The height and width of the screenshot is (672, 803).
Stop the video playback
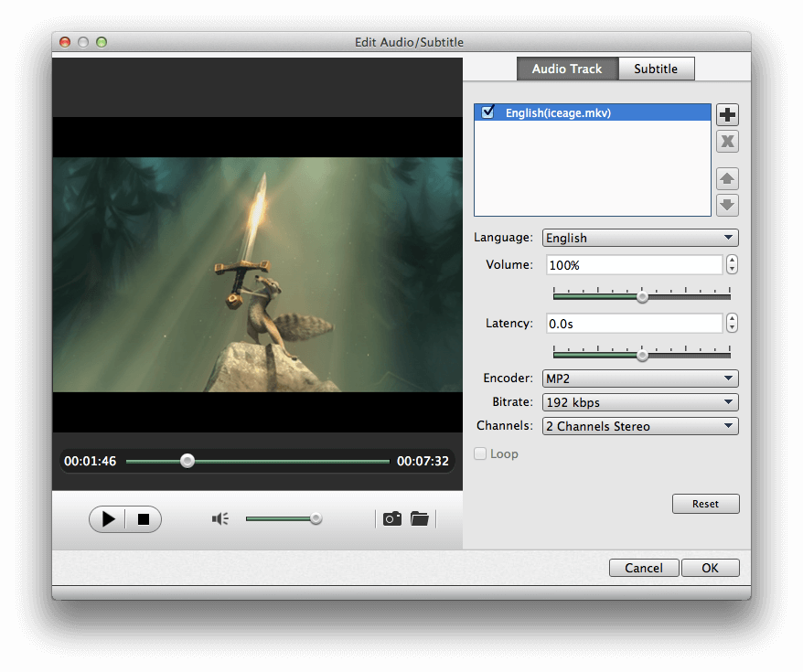pos(144,519)
